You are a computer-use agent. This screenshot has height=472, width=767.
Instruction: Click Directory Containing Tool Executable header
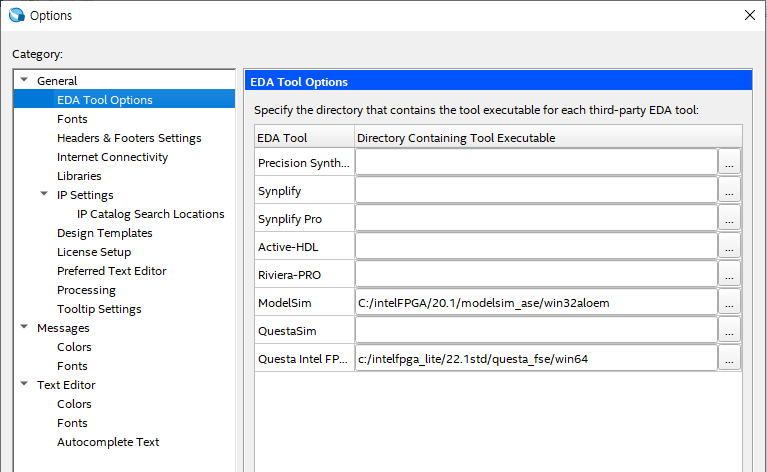[x=548, y=137]
